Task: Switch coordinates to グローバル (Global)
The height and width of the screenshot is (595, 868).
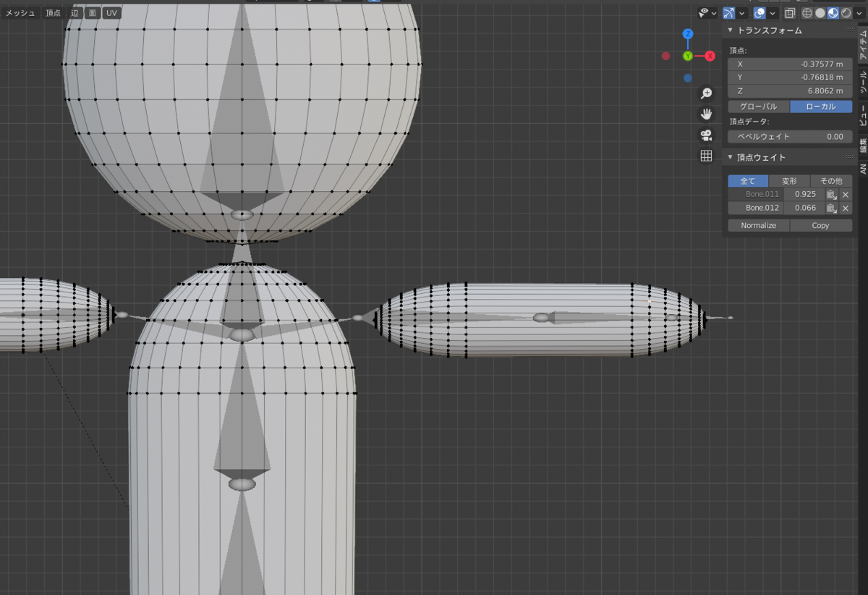Action: click(758, 106)
